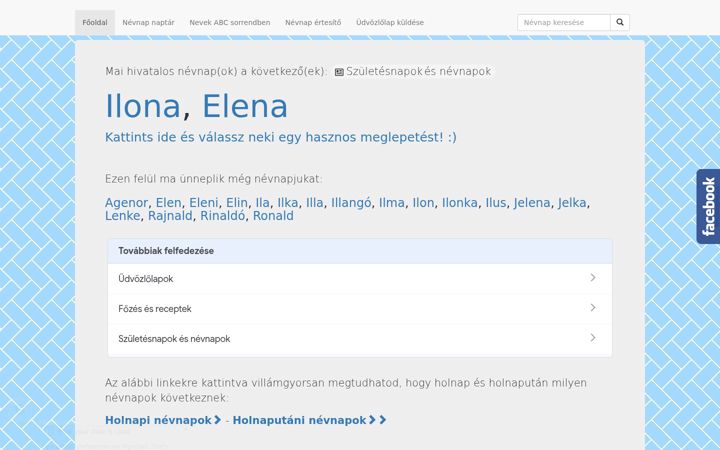
Task: Click the newspaper icon before Születésnapok
Action: [x=339, y=72]
